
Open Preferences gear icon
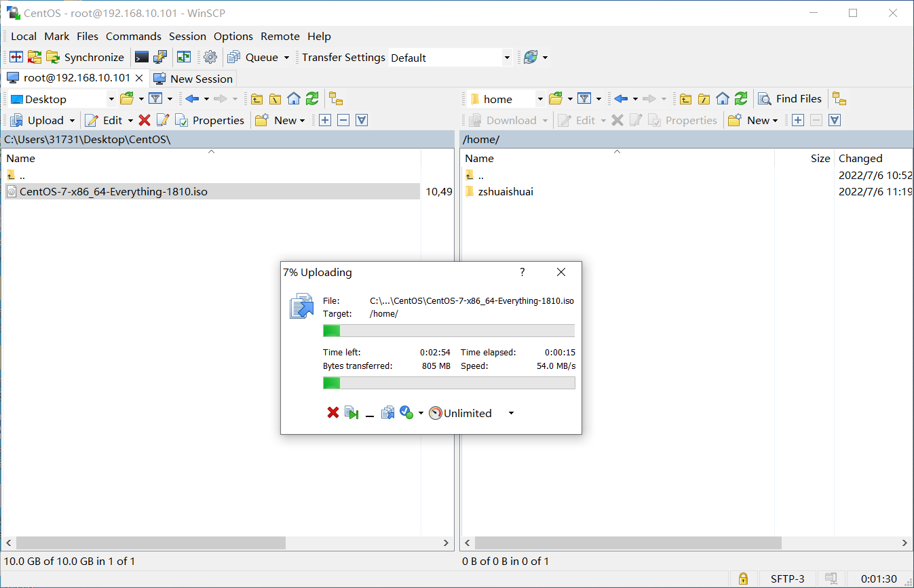210,57
